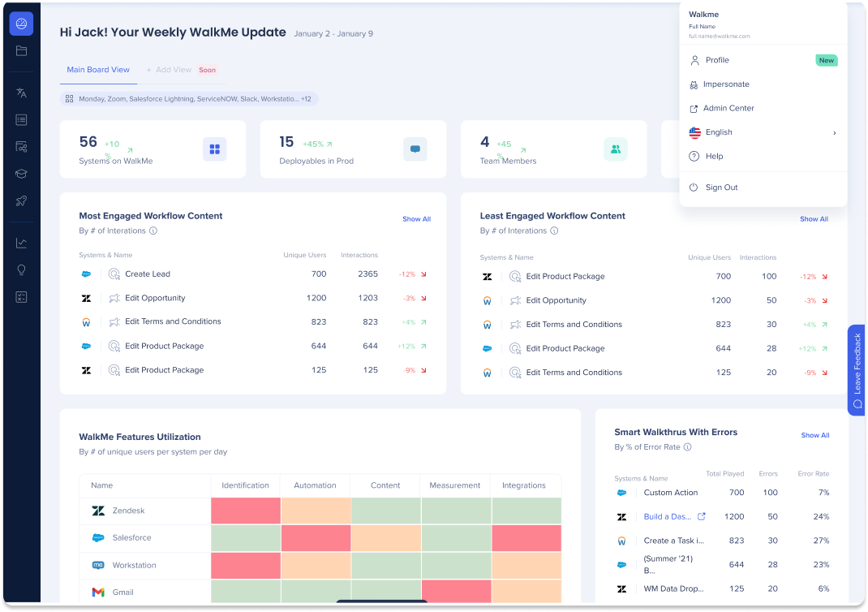This screenshot has height=612, width=868.
Task: Click Sign Out in the user menu
Action: [x=721, y=187]
